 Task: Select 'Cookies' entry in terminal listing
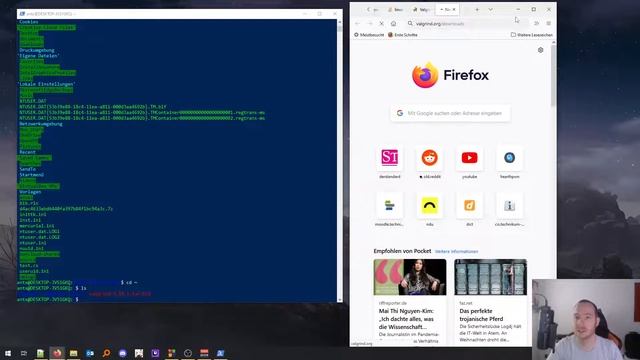click(29, 22)
